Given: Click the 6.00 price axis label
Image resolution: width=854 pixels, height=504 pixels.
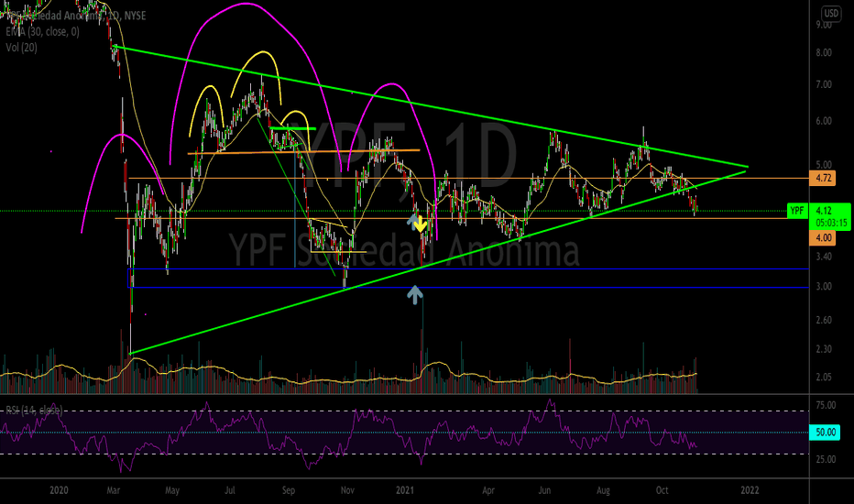Looking at the screenshot, I should coord(824,121).
